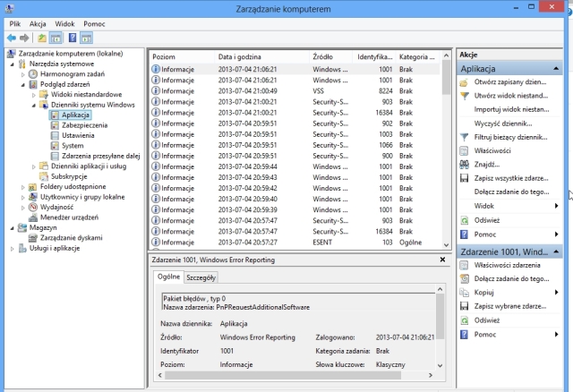Select Menedżer urządzeń in the tree
The height and width of the screenshot is (392, 573).
70,217
